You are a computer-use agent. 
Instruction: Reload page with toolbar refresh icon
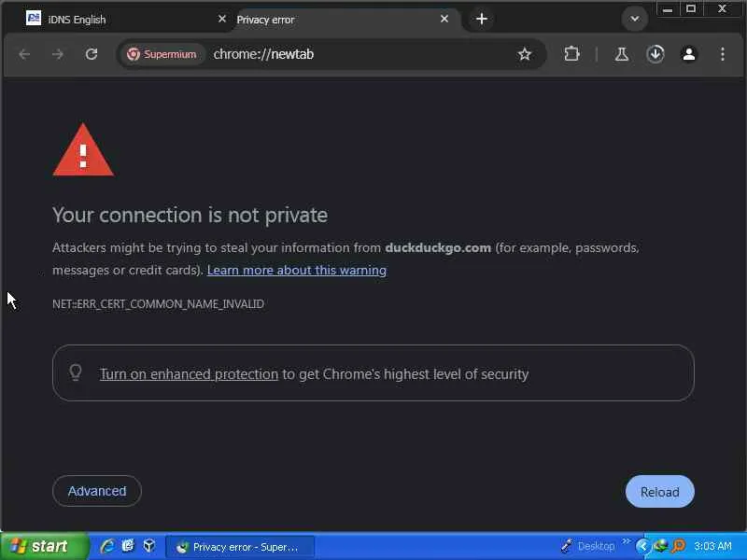pos(92,54)
